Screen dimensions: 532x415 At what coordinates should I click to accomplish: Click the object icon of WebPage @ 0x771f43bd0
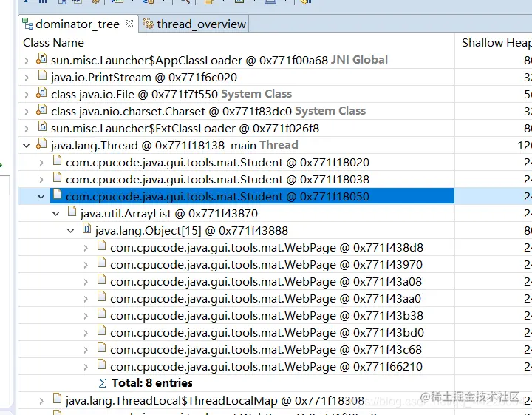coord(101,331)
